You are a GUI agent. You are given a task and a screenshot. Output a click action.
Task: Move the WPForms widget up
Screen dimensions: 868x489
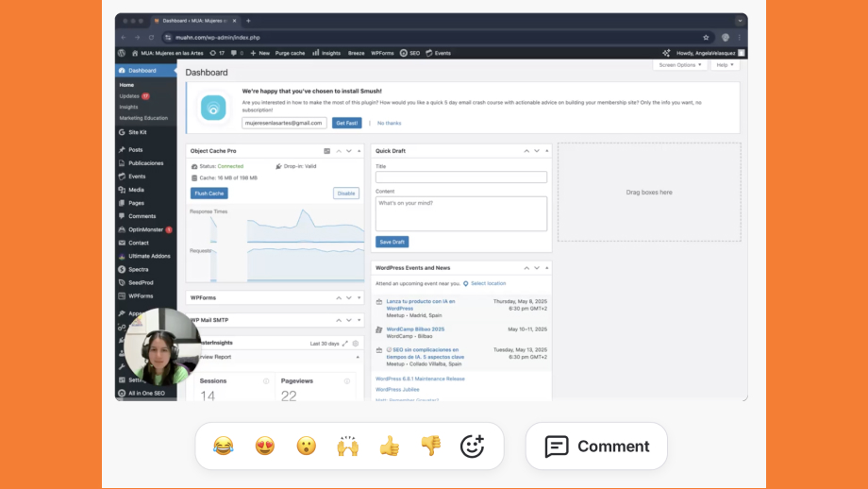pos(339,298)
